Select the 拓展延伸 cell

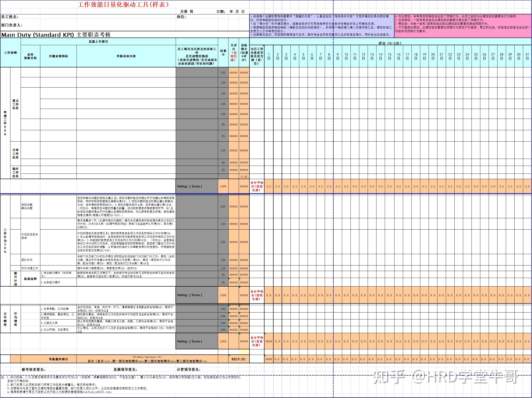click(30, 279)
